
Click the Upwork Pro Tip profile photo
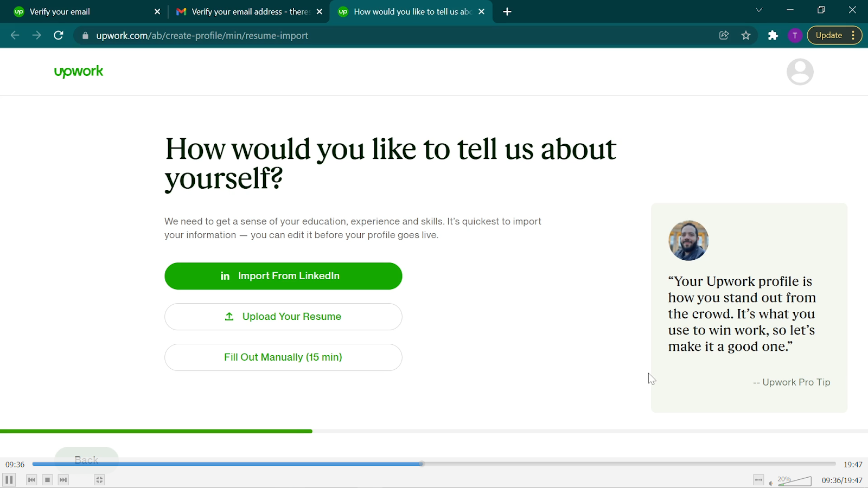click(x=688, y=240)
